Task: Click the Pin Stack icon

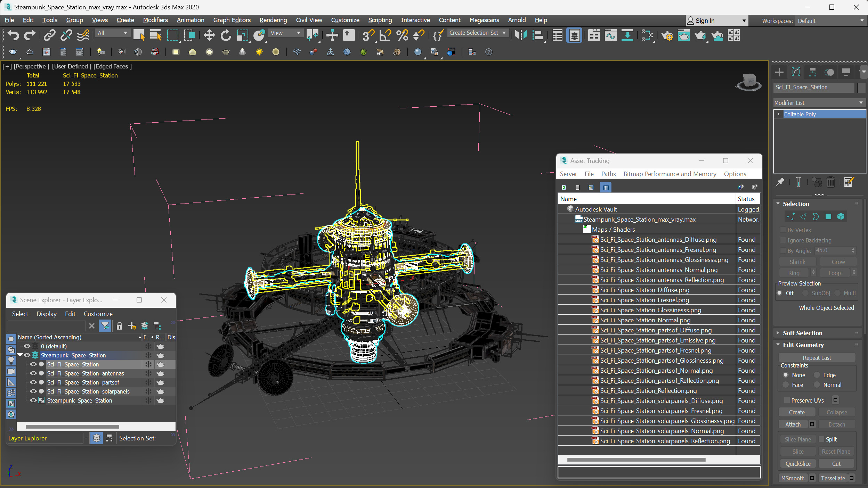Action: [780, 182]
